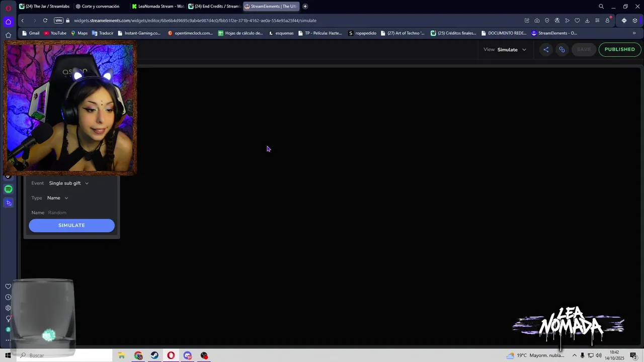
Task: Open File Explorer from the taskbar
Action: (121, 355)
